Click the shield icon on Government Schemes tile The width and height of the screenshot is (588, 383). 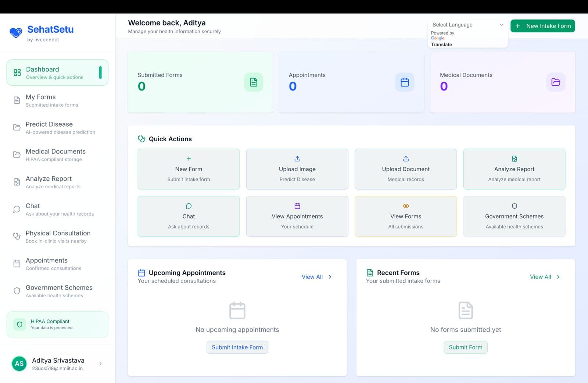(514, 206)
